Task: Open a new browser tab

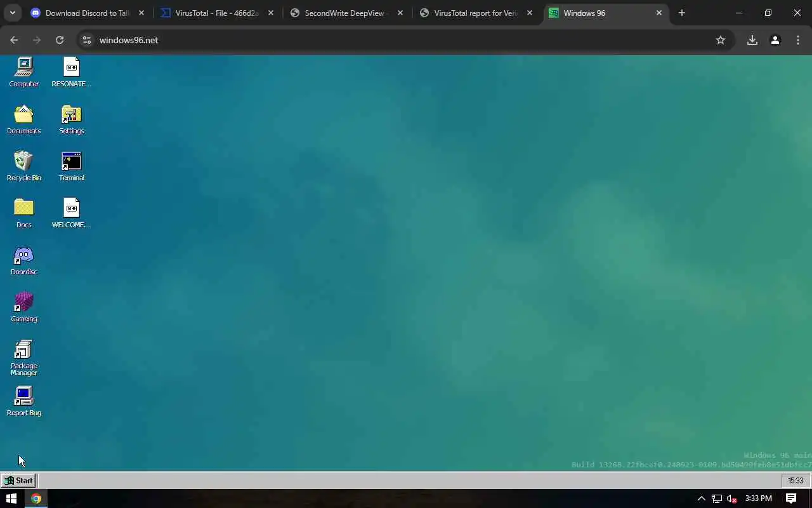Action: click(x=682, y=13)
